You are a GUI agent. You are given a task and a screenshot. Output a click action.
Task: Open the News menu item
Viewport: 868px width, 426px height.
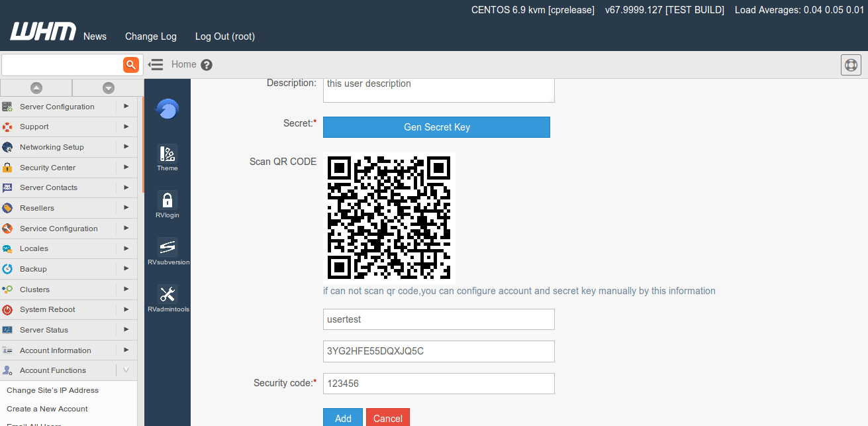[x=95, y=36]
